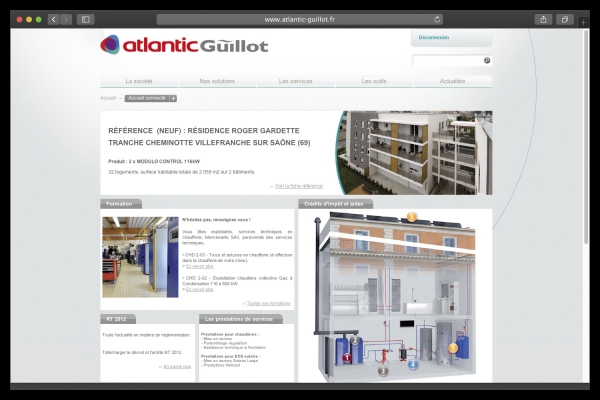Open the Toutes nos formations link
The width and height of the screenshot is (600, 400).
pyautogui.click(x=268, y=302)
